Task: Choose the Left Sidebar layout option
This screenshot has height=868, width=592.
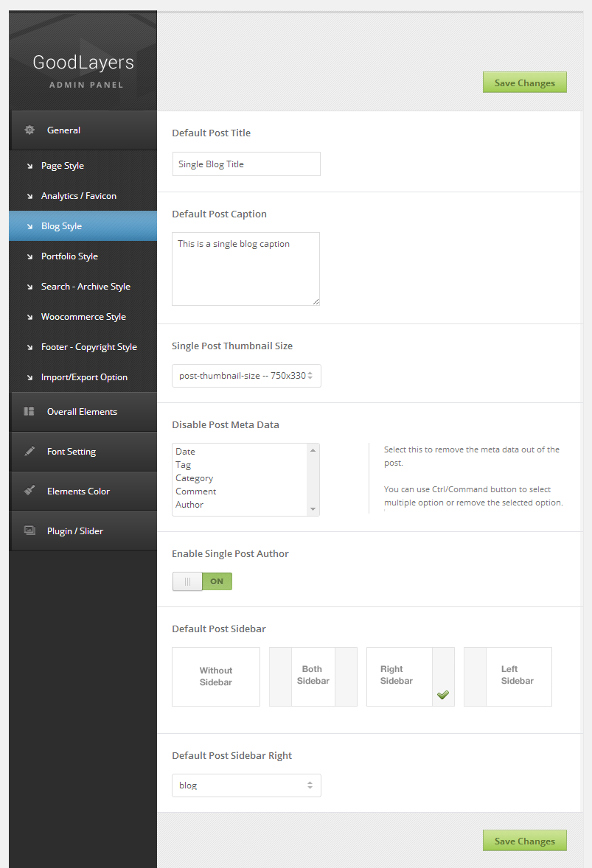Action: point(507,676)
